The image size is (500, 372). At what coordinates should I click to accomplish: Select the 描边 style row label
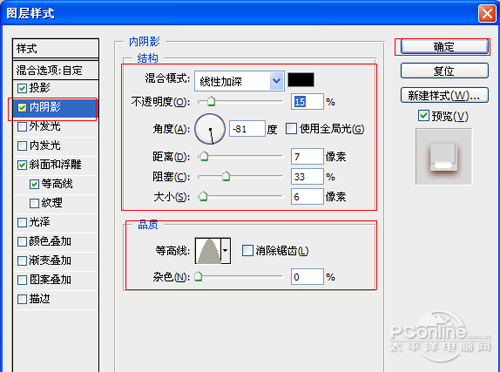point(40,299)
